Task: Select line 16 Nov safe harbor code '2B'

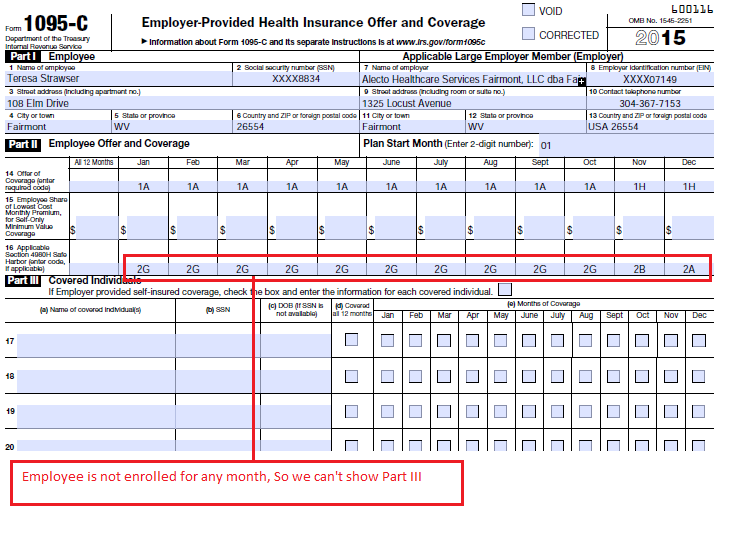Action: (639, 269)
